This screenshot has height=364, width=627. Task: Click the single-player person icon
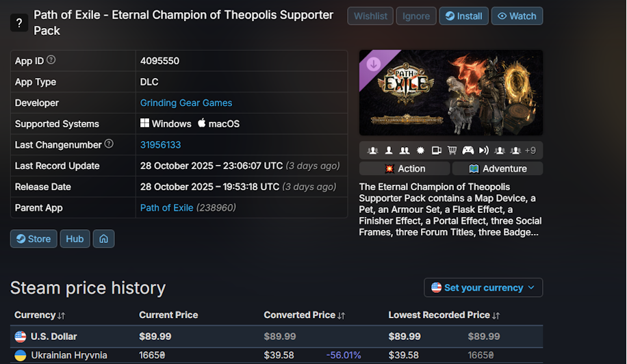pyautogui.click(x=389, y=151)
